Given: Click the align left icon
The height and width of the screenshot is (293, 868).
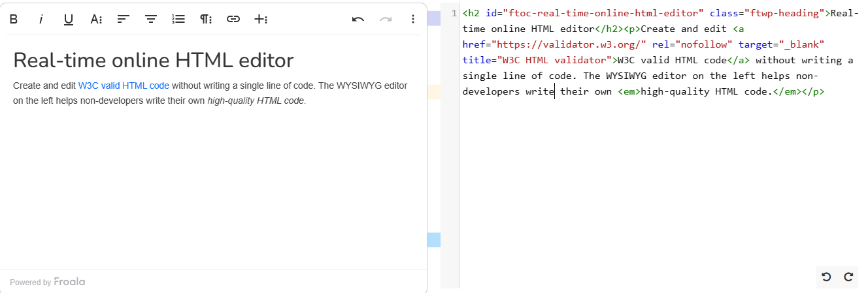Looking at the screenshot, I should point(124,19).
